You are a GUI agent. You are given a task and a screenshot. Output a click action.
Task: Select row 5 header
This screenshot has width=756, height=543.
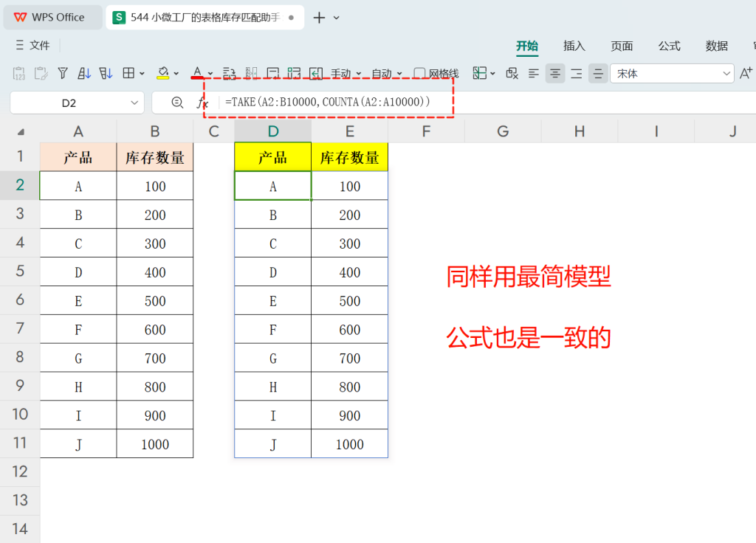click(x=20, y=271)
